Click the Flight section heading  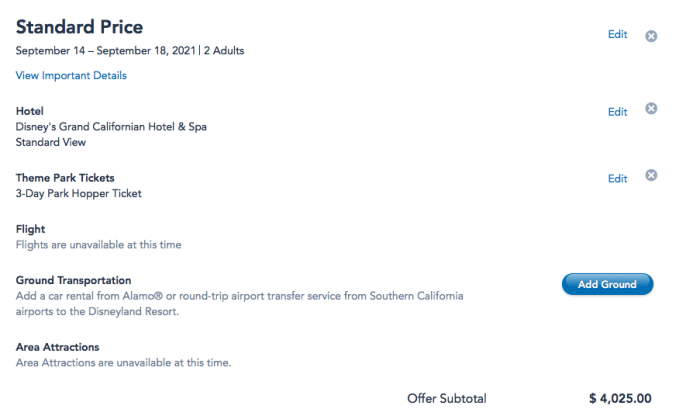[x=30, y=229]
